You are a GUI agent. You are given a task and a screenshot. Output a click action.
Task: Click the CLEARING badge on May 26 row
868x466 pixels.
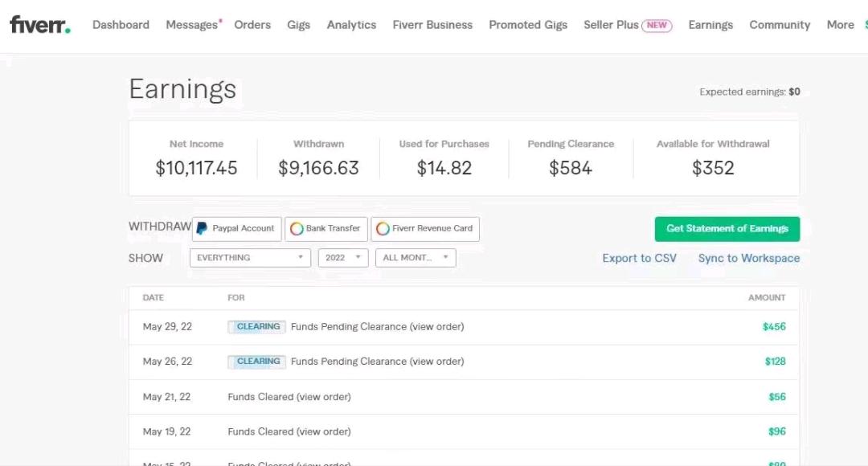point(257,362)
